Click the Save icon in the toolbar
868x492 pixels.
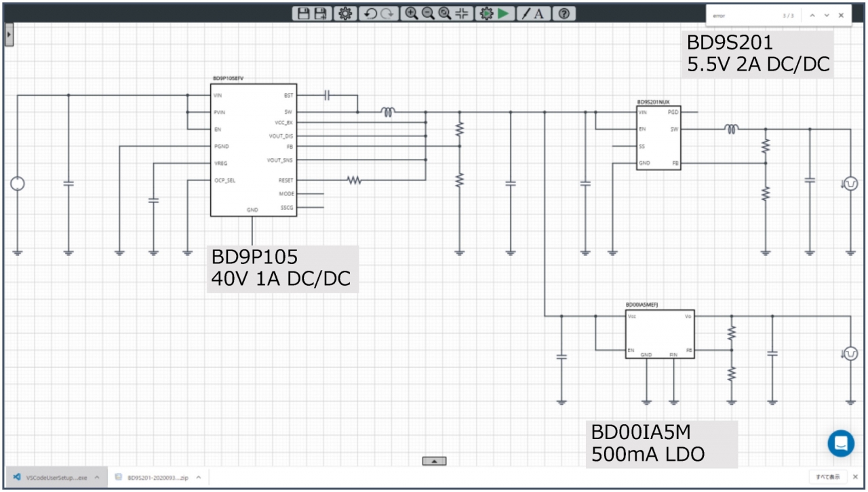tap(303, 14)
